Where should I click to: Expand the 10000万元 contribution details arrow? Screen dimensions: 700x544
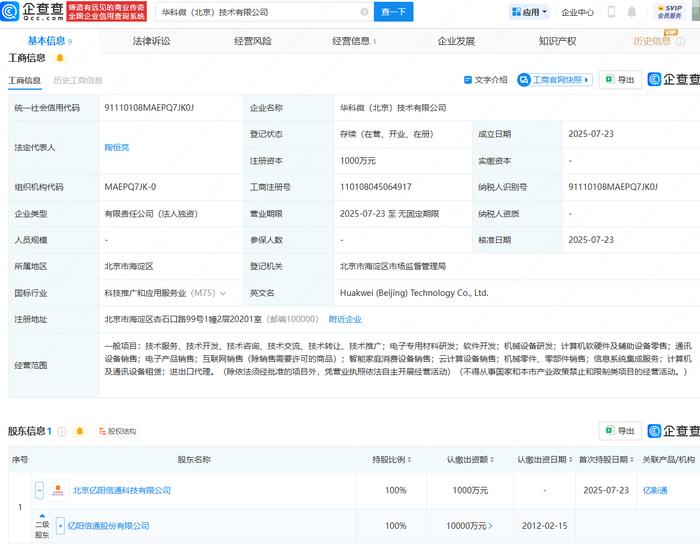click(x=490, y=526)
